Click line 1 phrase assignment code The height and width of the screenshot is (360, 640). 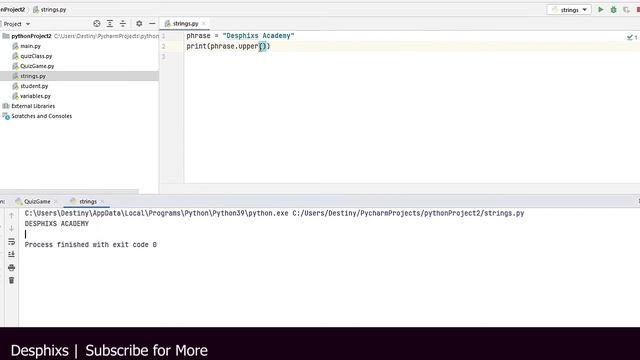click(240, 36)
